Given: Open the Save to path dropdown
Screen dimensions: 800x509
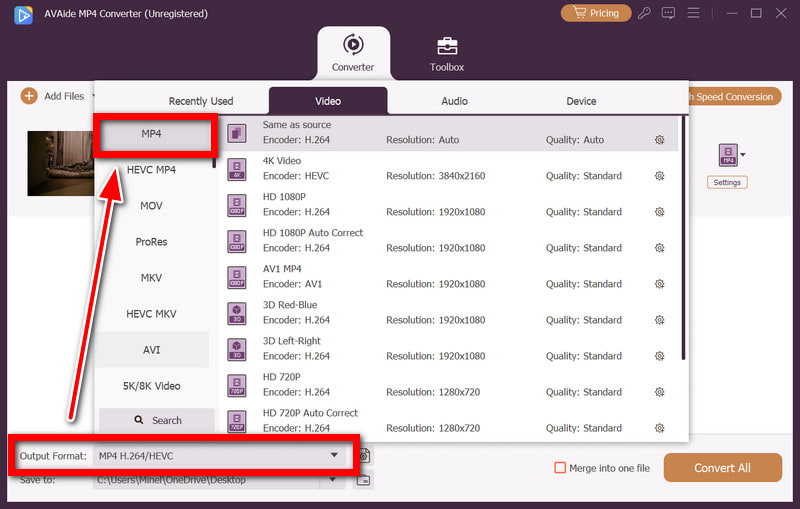Looking at the screenshot, I should coord(334,480).
